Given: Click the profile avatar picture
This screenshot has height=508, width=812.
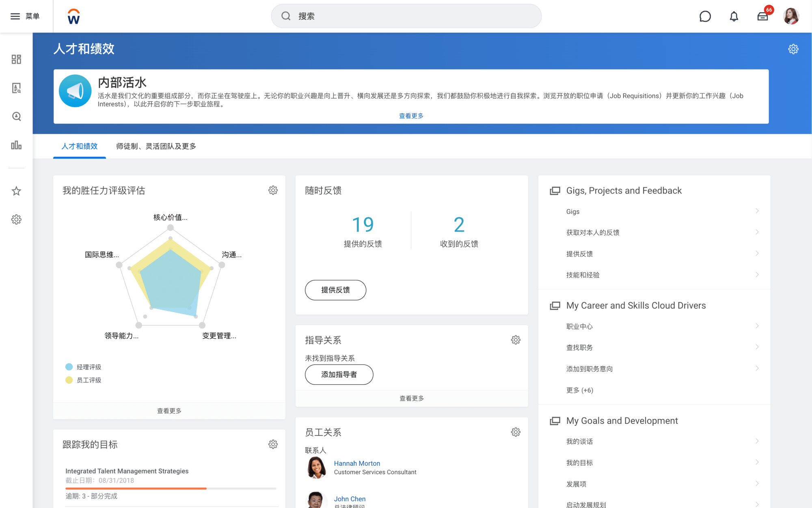Looking at the screenshot, I should pos(791,16).
